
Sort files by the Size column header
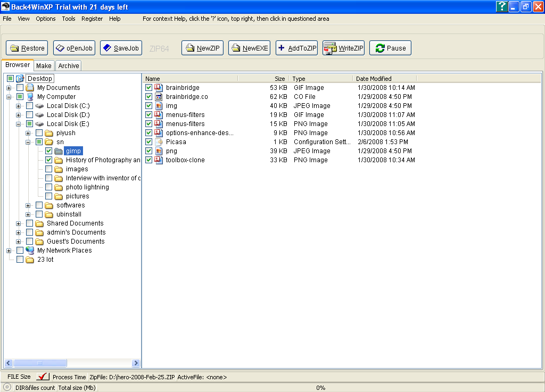263,79
